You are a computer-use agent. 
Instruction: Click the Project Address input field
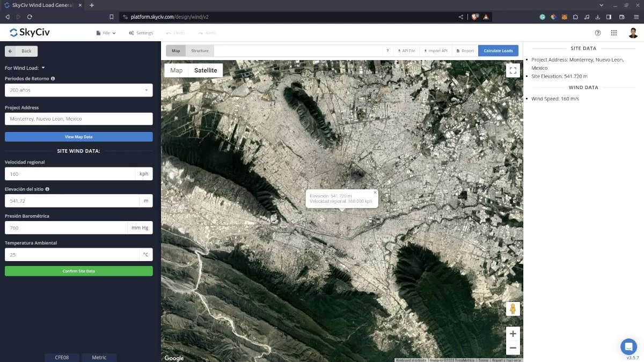78,119
